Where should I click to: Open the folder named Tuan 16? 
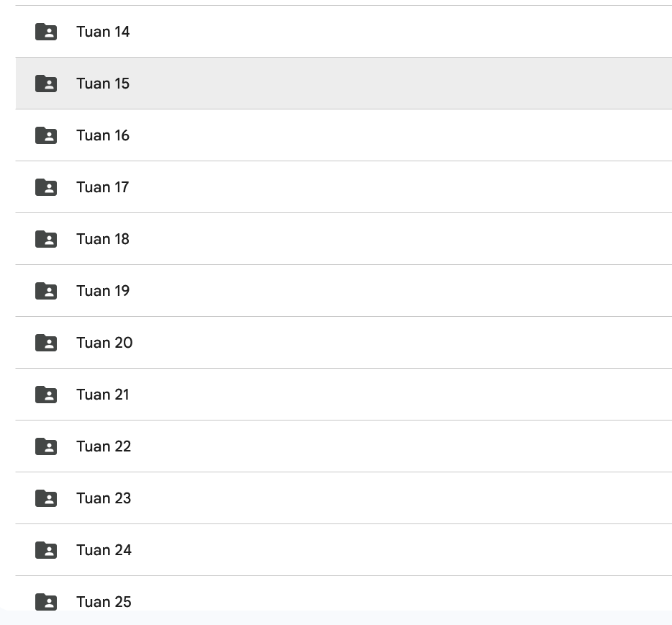103,135
